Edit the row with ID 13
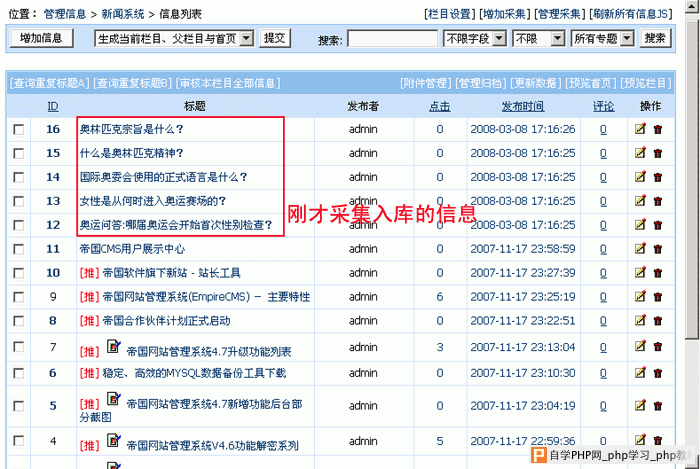The width and height of the screenshot is (700, 469). click(x=640, y=201)
